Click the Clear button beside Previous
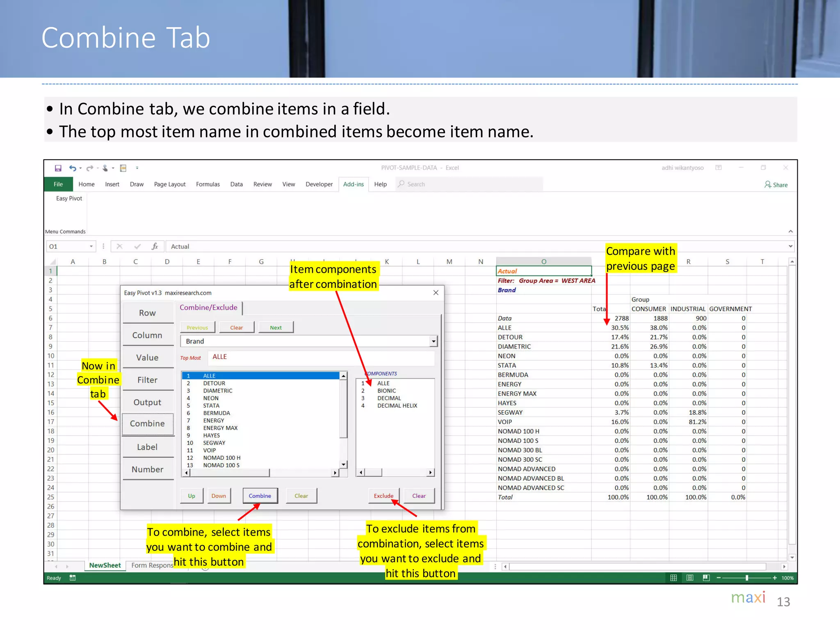The image size is (840, 630). point(236,328)
